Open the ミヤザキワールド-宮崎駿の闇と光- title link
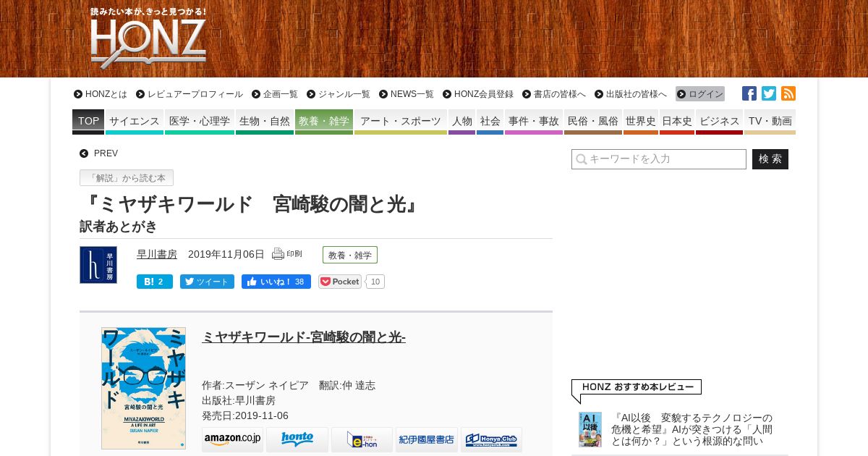Screen dimensions: 868x456 point(304,337)
